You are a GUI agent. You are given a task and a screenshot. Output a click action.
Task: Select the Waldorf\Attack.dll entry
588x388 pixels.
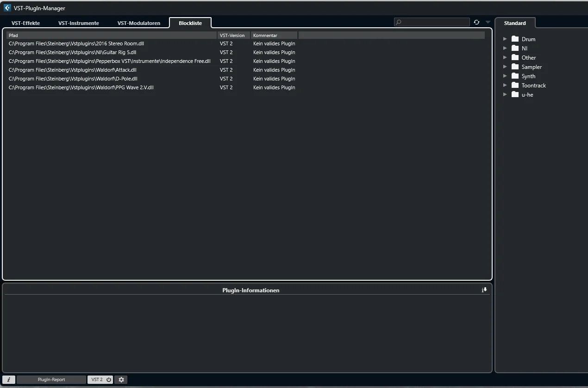coord(73,70)
